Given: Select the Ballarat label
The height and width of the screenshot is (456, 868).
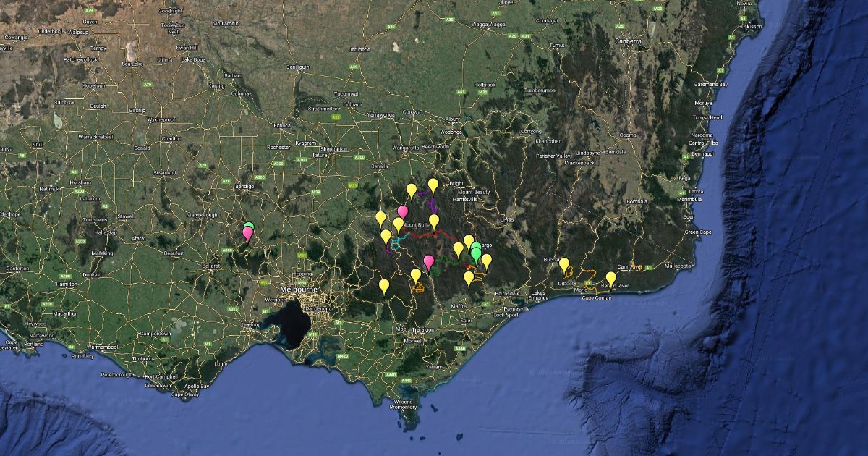Looking at the screenshot, I should coord(211,266).
